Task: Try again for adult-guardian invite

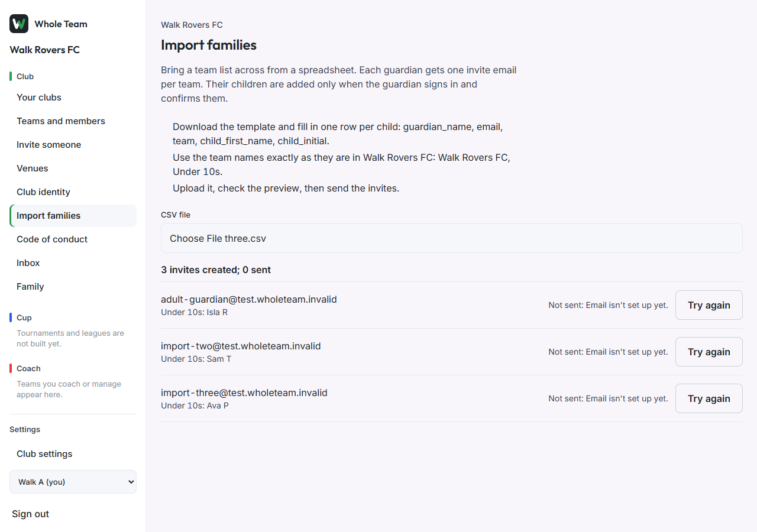Action: tap(709, 305)
